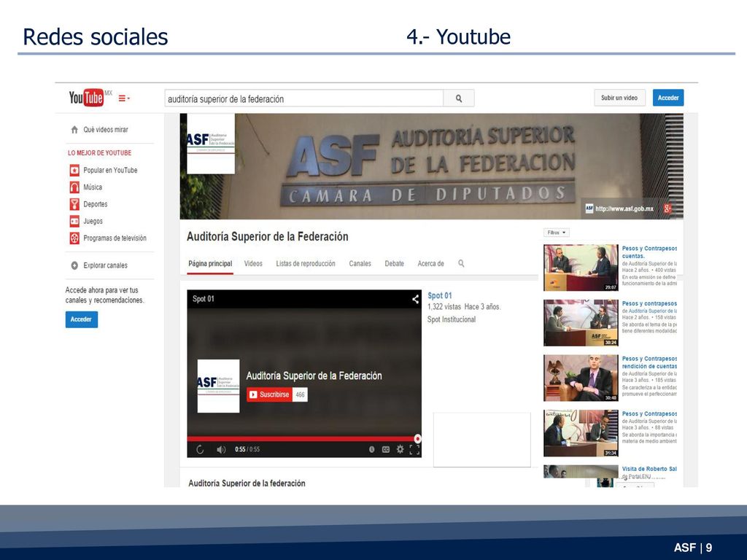Click the Auditoría Superior de la federación section heading
747x560 pixels.
(247, 483)
